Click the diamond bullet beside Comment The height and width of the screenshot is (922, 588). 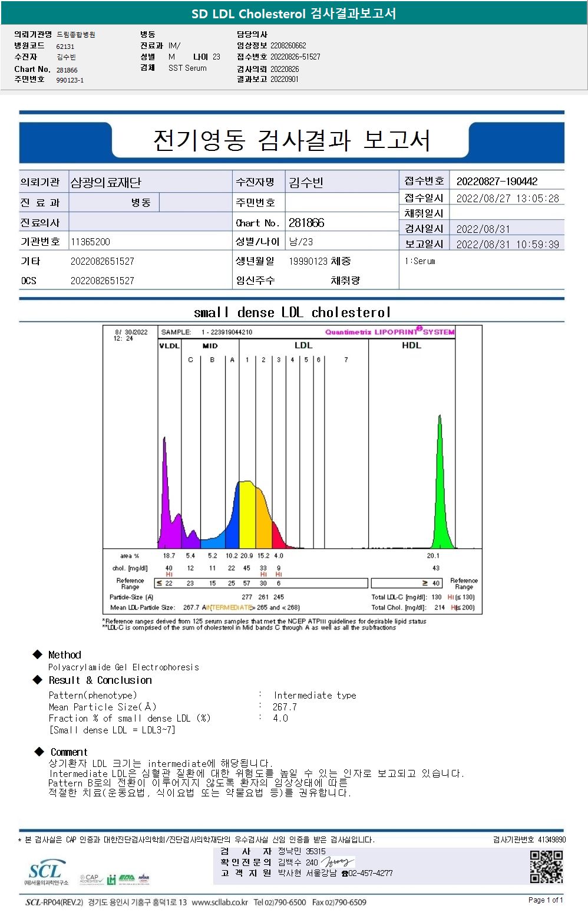(x=39, y=751)
